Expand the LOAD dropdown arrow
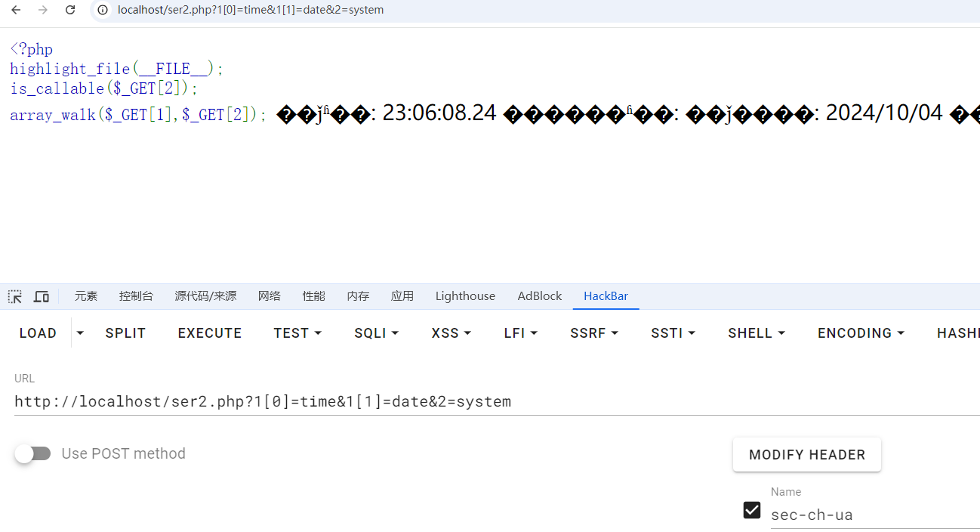980x532 pixels. pyautogui.click(x=80, y=333)
